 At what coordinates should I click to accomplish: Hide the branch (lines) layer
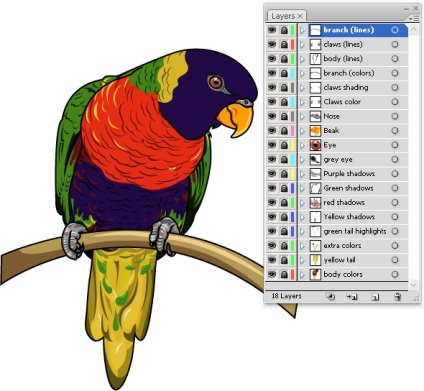(x=272, y=30)
